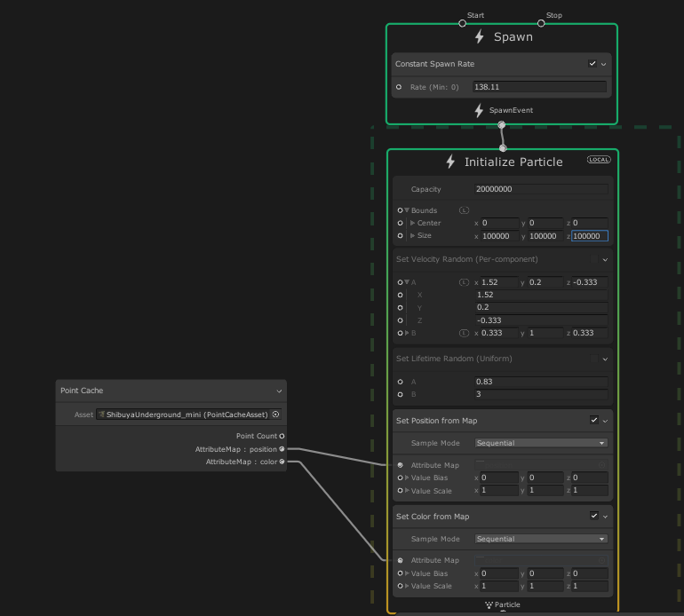Click the Bounds Center input port
The height and width of the screenshot is (616, 684).
tap(400, 223)
